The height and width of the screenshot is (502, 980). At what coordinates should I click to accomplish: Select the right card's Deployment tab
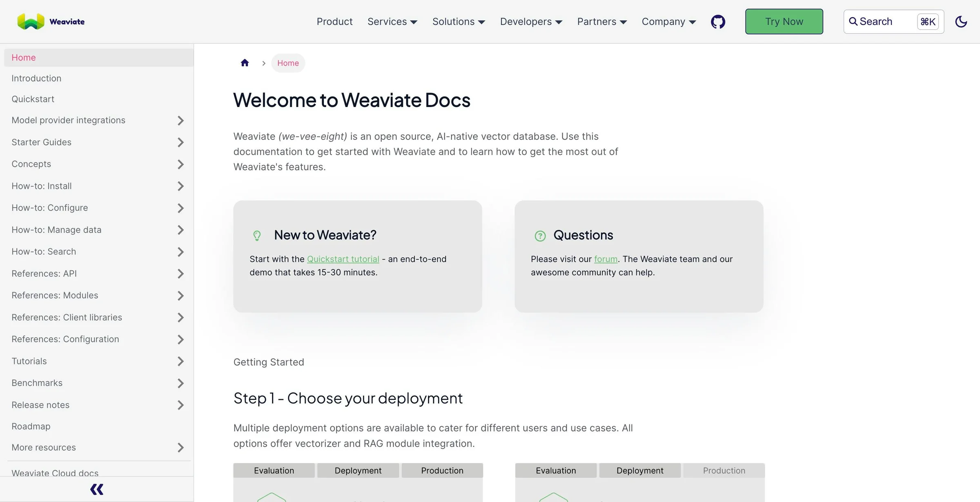(x=640, y=471)
